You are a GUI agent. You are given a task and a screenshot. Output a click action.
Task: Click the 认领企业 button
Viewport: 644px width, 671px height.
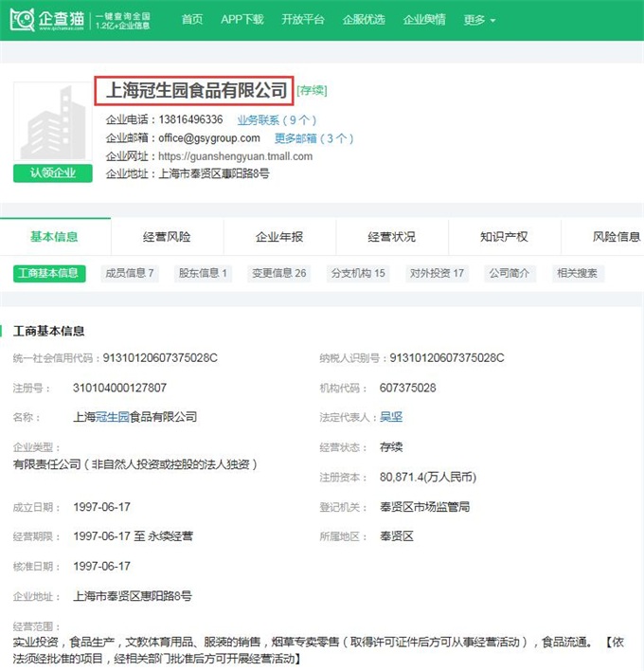53,172
